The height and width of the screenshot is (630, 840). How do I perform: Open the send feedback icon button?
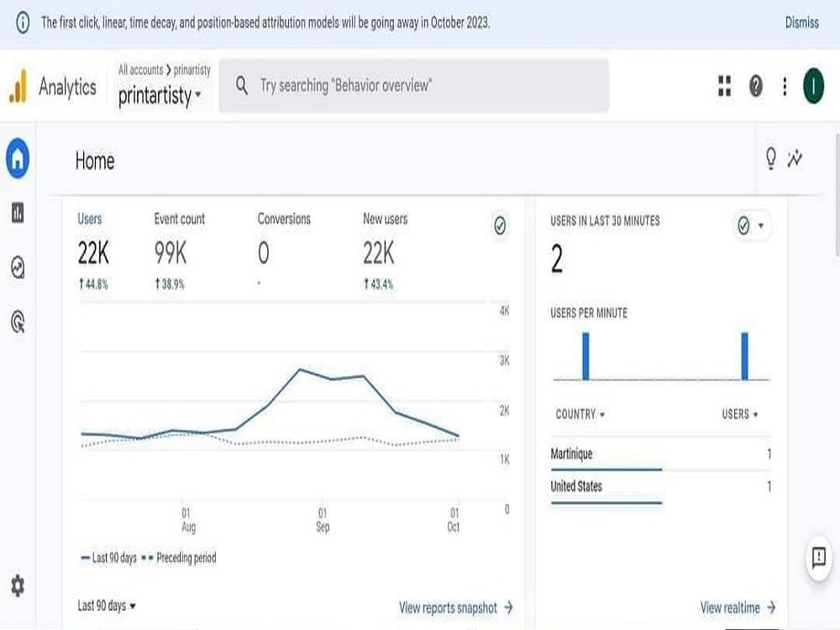pos(818,558)
